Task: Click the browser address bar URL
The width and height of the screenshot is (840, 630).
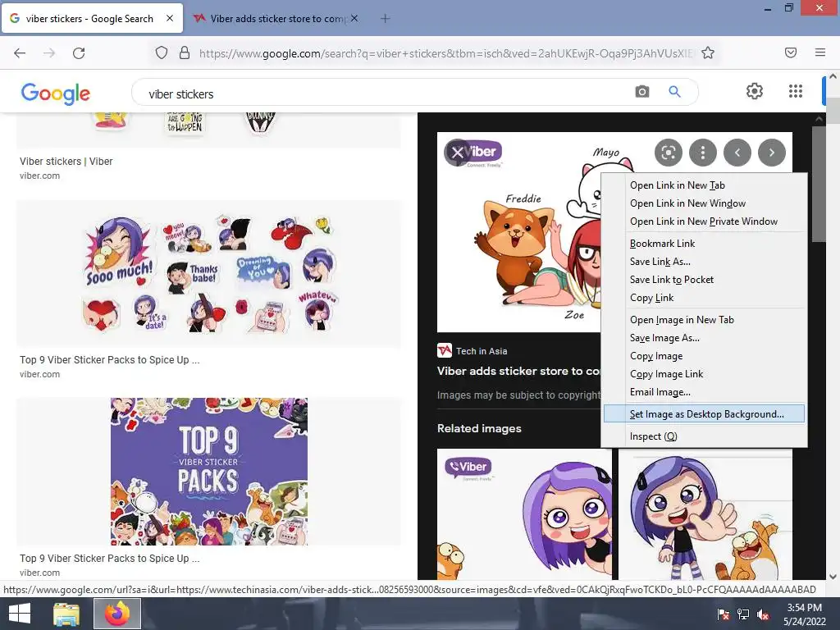Action: [x=445, y=53]
